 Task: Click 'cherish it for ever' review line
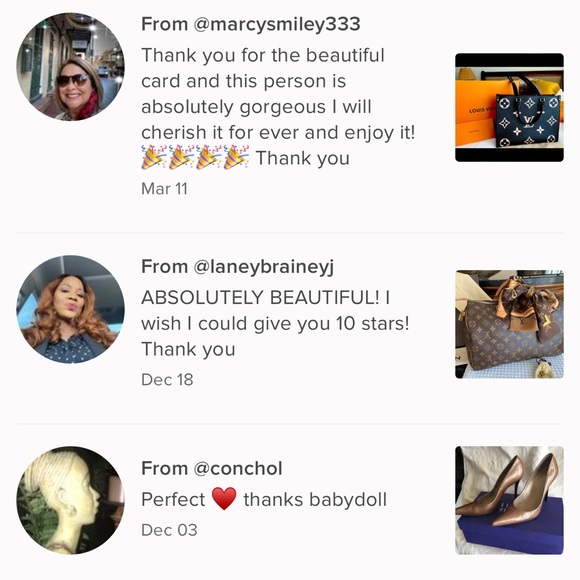[278, 132]
